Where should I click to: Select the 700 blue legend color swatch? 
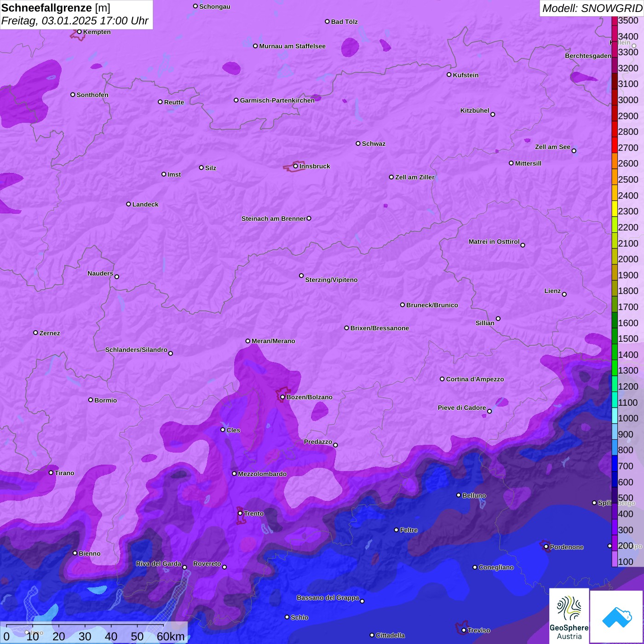pyautogui.click(x=614, y=463)
